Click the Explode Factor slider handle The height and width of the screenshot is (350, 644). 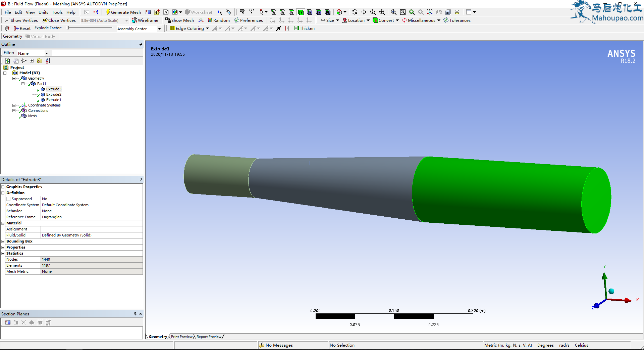(x=69, y=28)
